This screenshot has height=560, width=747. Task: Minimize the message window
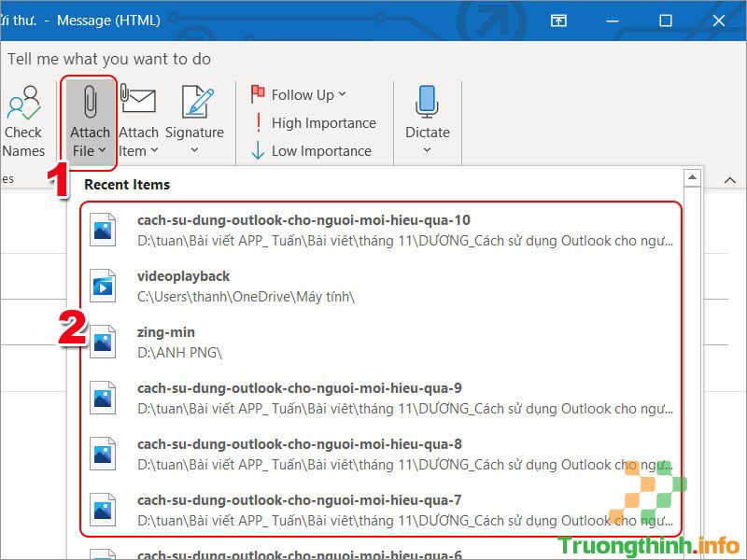click(613, 21)
